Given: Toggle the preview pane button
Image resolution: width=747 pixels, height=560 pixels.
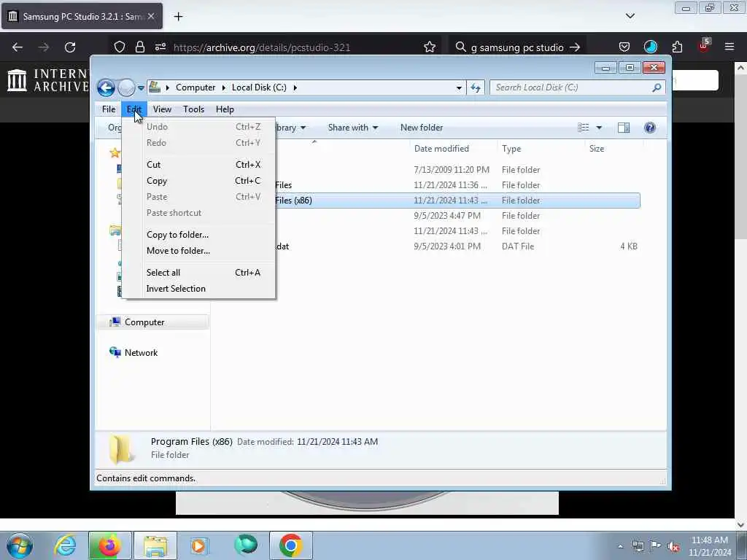Looking at the screenshot, I should coord(624,128).
